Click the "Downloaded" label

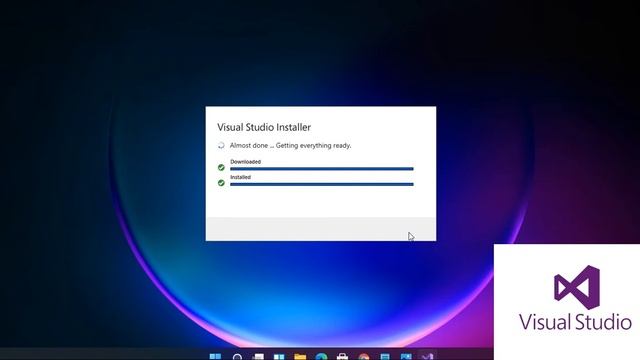[245, 162]
